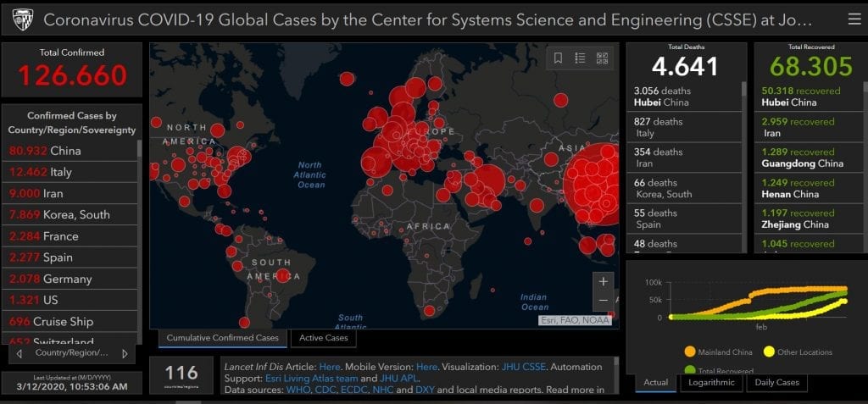Open the map bookmarks icon

558,58
